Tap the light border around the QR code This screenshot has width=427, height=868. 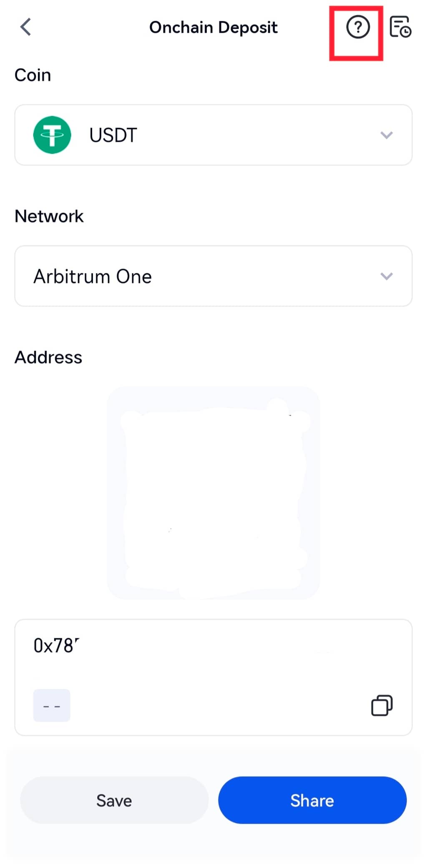point(114,492)
